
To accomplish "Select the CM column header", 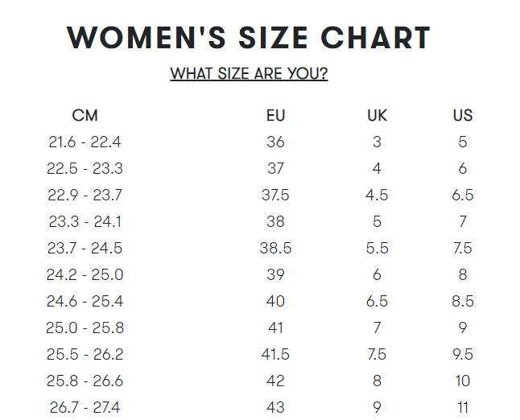I will click(x=85, y=115).
